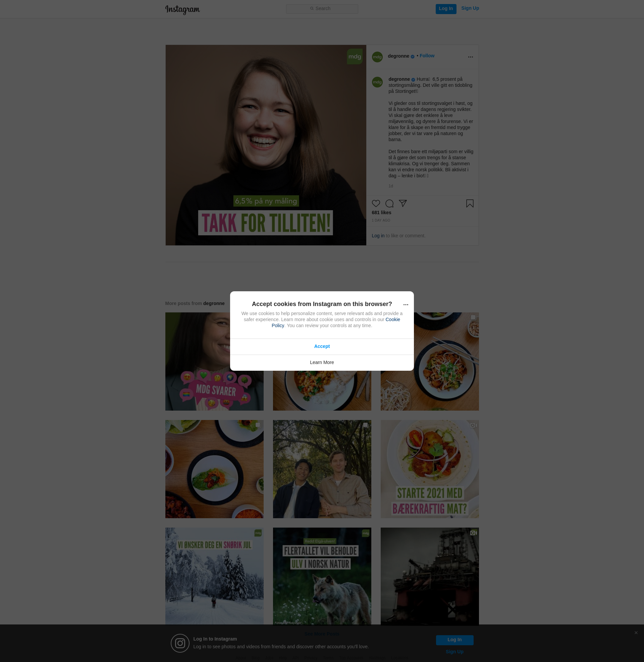Click the Log In button in header

click(x=446, y=9)
